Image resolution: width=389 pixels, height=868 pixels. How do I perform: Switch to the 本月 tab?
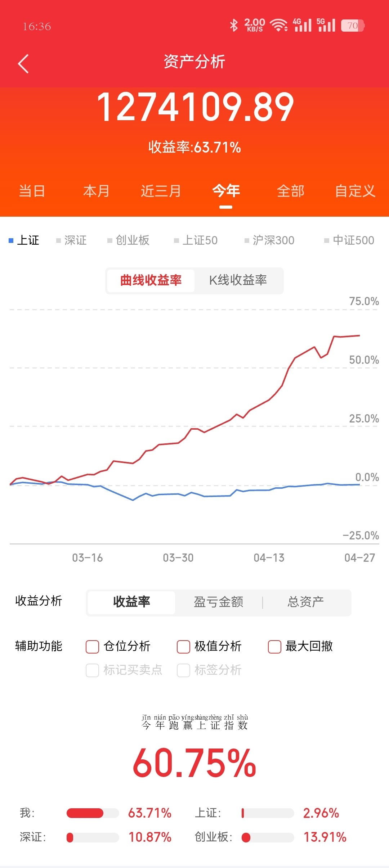pos(96,191)
